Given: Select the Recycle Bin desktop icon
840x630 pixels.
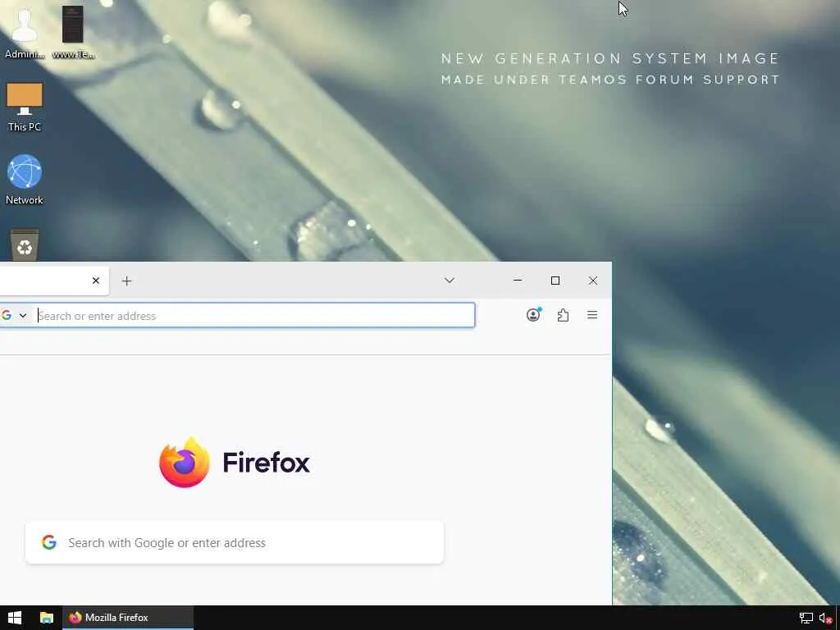Looking at the screenshot, I should pos(25,244).
